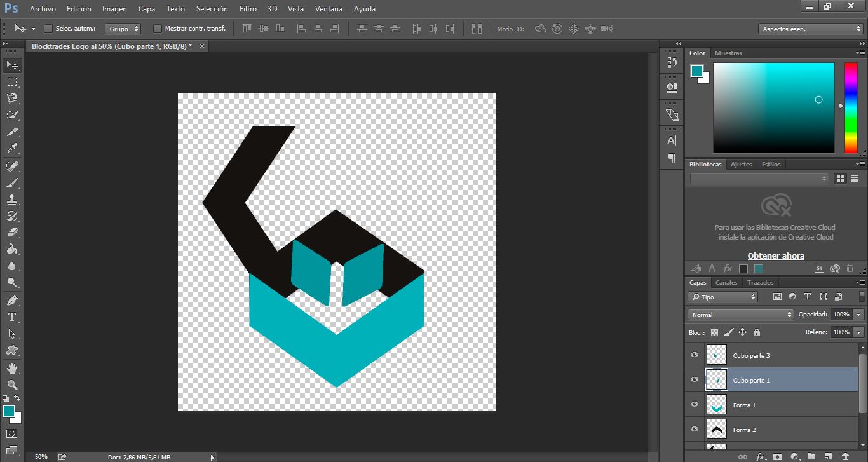Switch to the Canales tab
868x462 pixels.
click(726, 283)
